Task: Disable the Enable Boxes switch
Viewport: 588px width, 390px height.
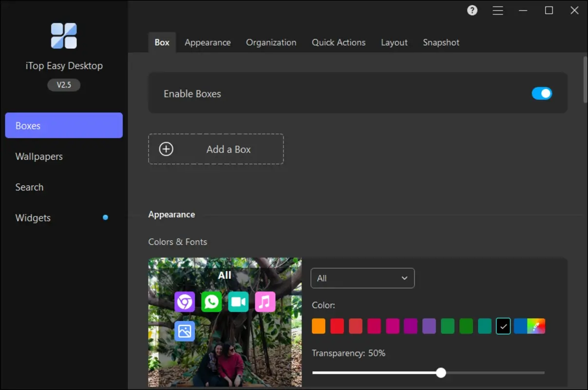Action: coord(542,93)
